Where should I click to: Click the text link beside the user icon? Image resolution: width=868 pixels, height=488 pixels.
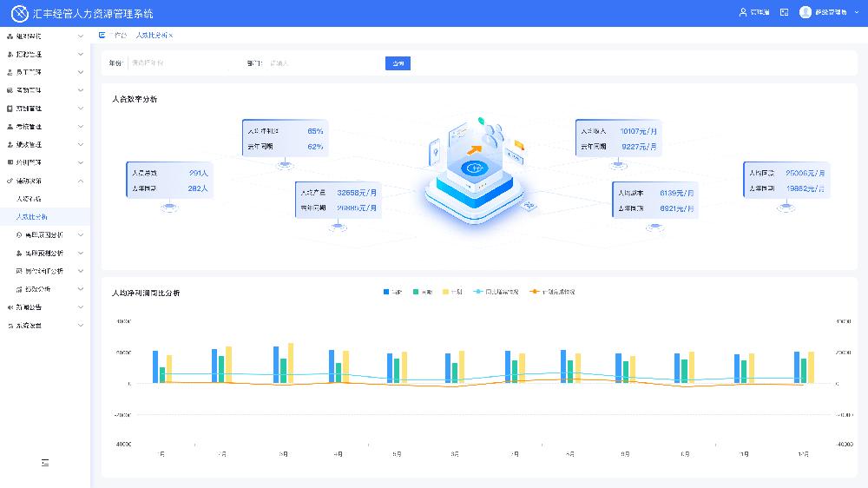[x=760, y=12]
